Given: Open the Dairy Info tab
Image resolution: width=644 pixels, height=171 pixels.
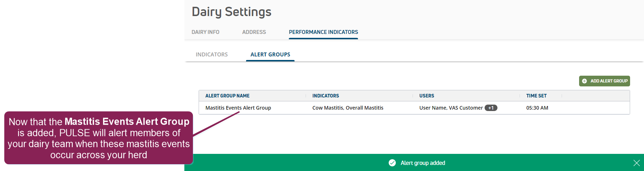Looking at the screenshot, I should pyautogui.click(x=205, y=32).
